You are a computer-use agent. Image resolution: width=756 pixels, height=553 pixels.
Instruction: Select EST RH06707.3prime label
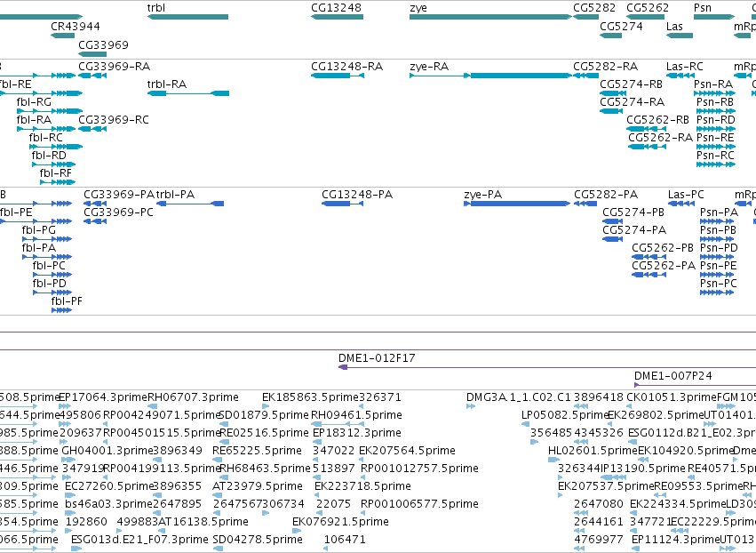pyautogui.click(x=193, y=397)
